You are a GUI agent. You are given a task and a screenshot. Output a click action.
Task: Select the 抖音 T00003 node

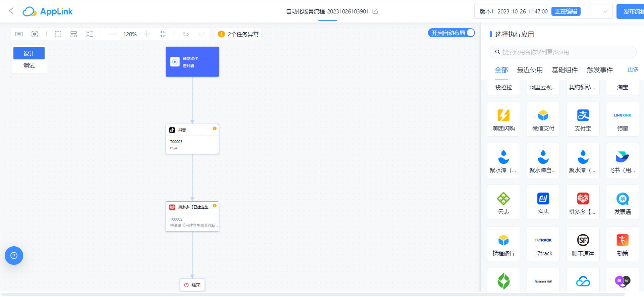coord(192,139)
